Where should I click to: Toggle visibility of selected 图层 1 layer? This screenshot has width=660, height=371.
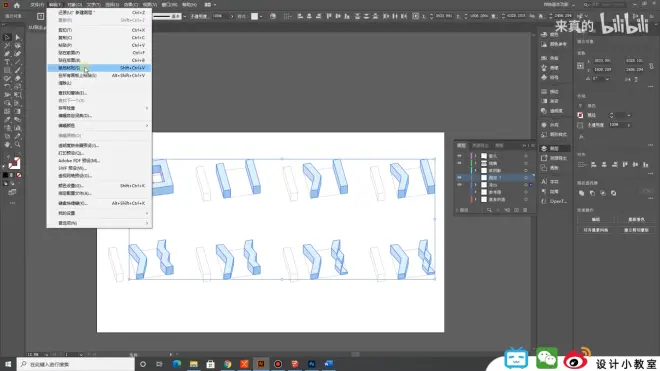(459, 178)
